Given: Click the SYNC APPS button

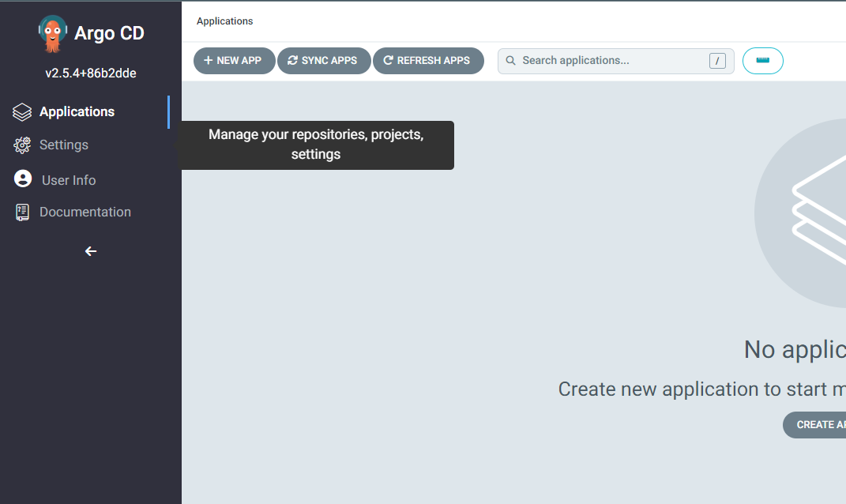Looking at the screenshot, I should click(x=324, y=61).
